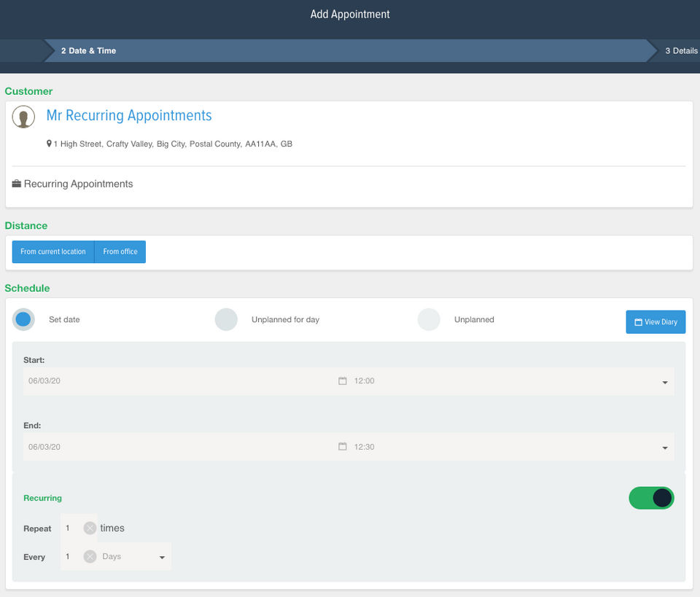Open the Start date calendar icon

[x=343, y=381]
